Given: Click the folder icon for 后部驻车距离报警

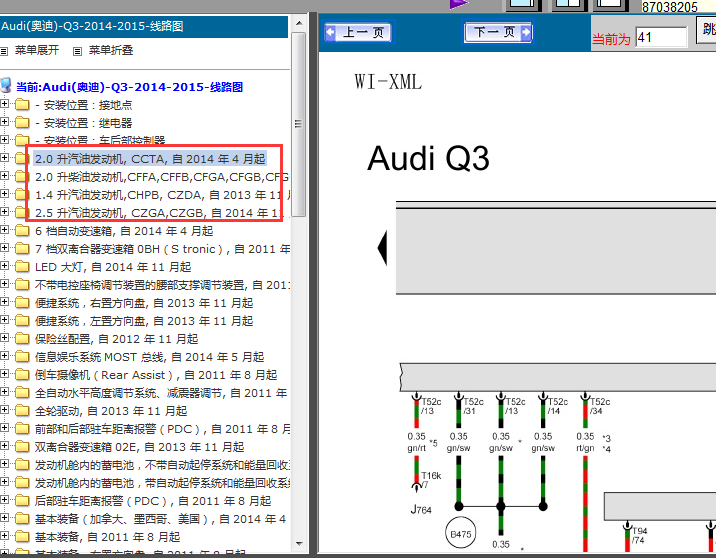Looking at the screenshot, I should 22,500.
